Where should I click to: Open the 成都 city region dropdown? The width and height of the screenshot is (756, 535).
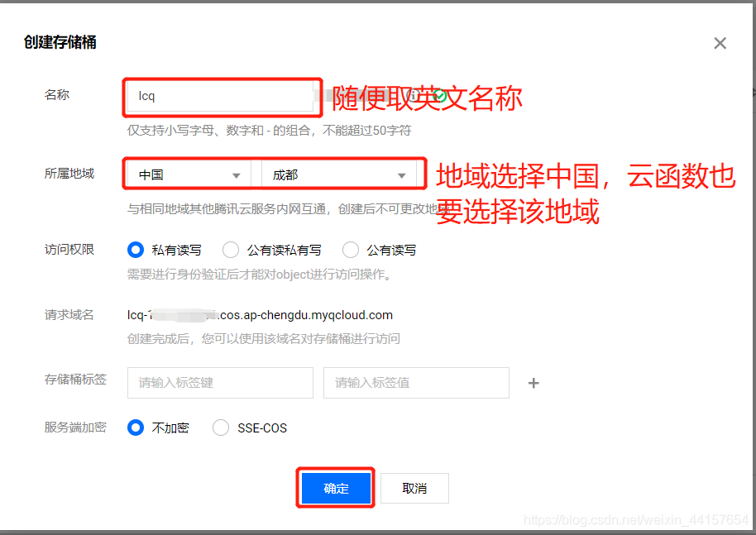pos(339,174)
